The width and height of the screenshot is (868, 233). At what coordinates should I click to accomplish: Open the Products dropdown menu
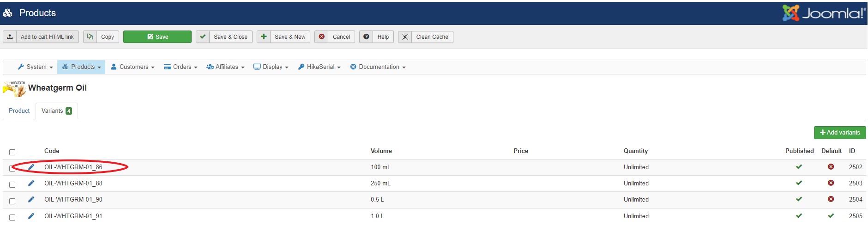click(x=81, y=67)
